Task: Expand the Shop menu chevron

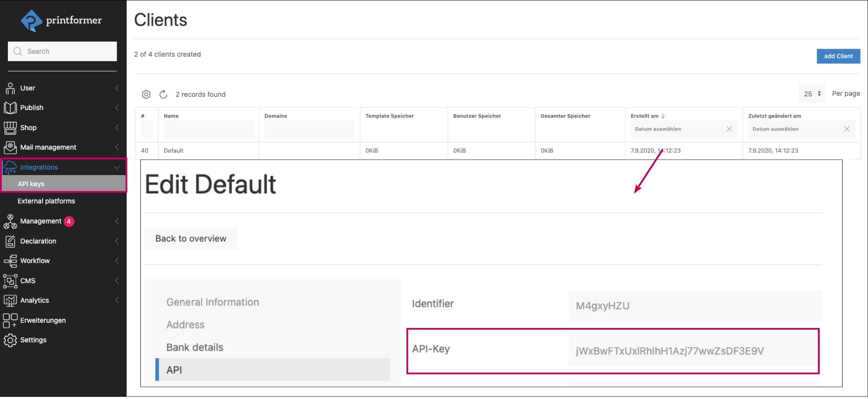Action: coord(117,128)
